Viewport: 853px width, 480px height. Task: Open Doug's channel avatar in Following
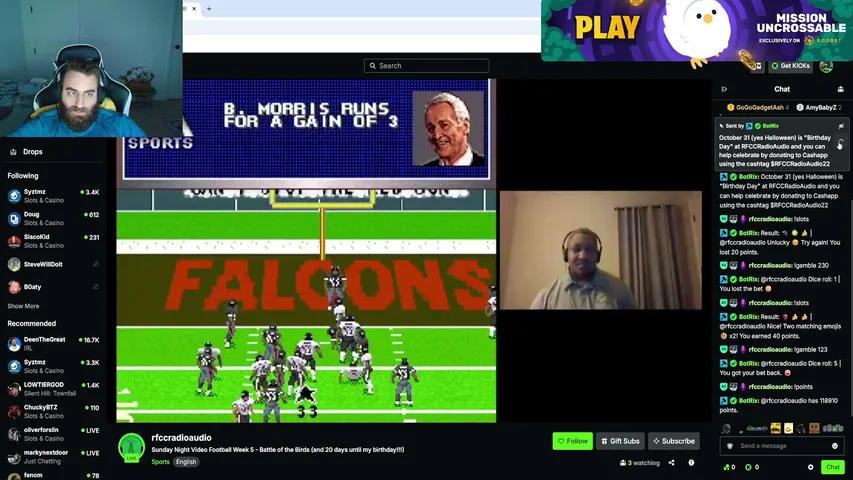(x=14, y=219)
